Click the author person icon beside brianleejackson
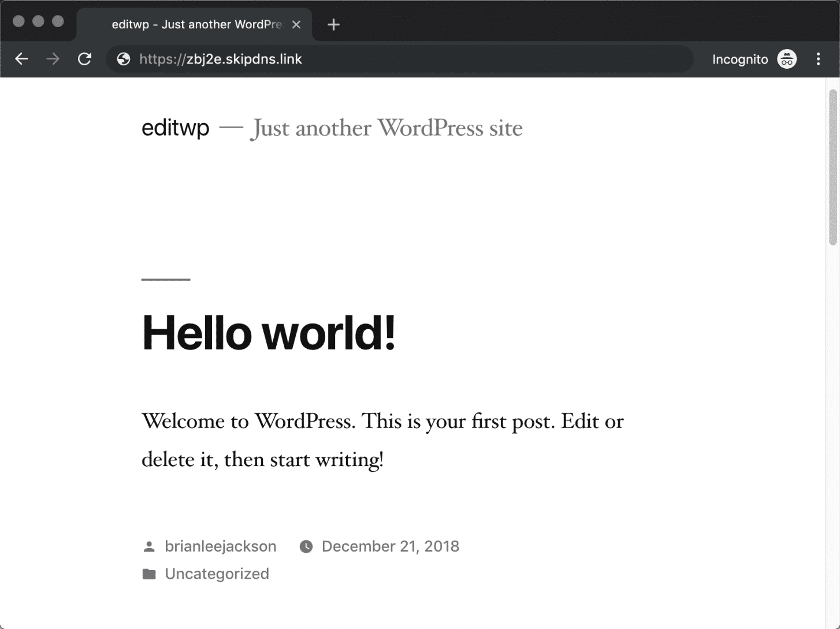 click(149, 545)
